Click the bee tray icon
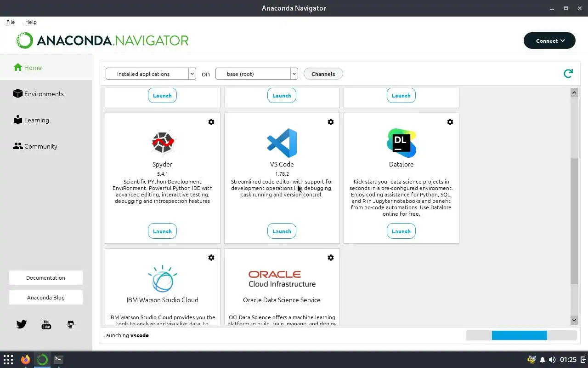Screen dimensions: 588x368 532,360
